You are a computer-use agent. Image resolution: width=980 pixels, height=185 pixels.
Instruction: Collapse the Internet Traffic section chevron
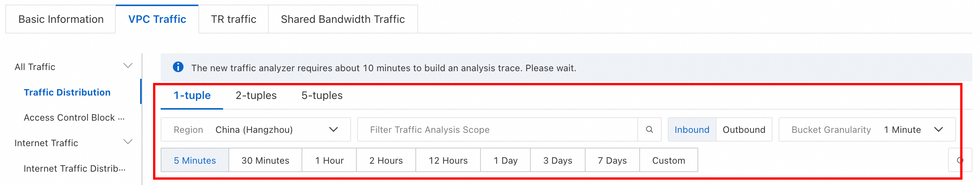[x=128, y=142]
